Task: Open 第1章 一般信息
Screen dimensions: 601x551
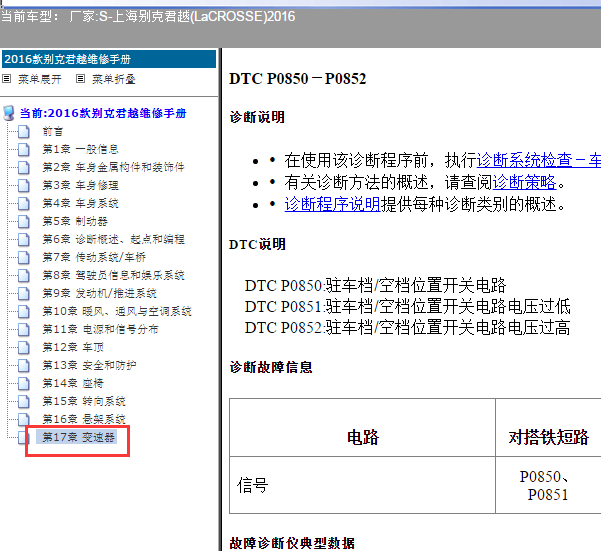Action: click(80, 149)
